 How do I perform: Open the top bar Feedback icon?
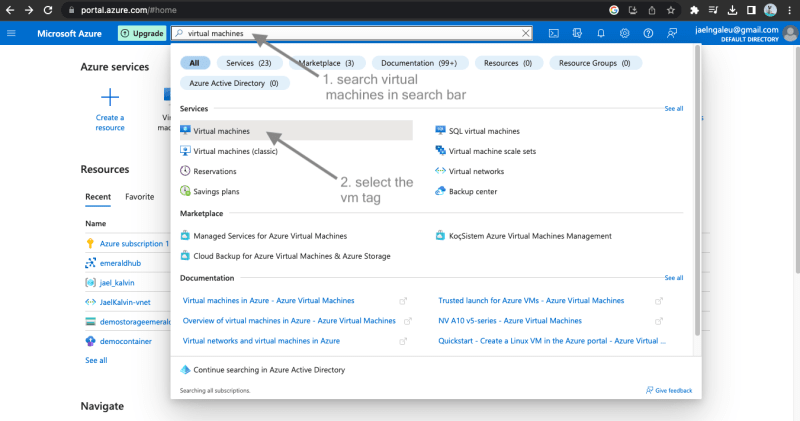[672, 33]
